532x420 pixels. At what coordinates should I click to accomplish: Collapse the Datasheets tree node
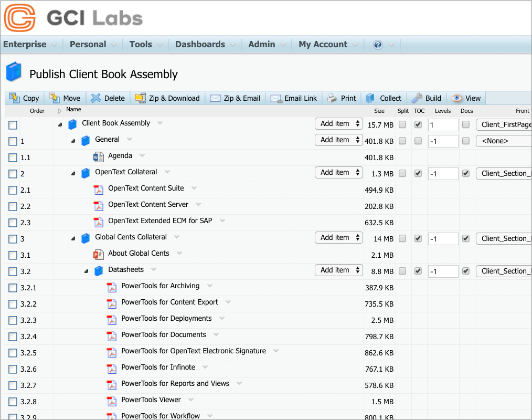(x=87, y=271)
